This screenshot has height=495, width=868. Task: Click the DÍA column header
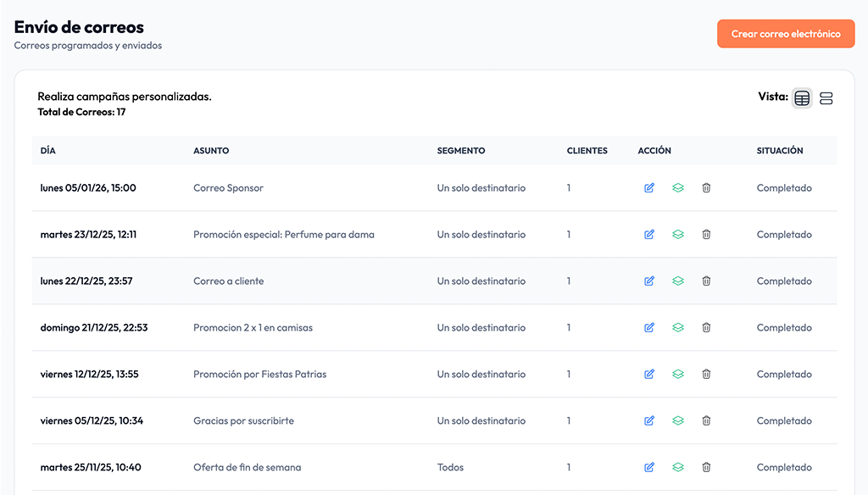pos(48,151)
